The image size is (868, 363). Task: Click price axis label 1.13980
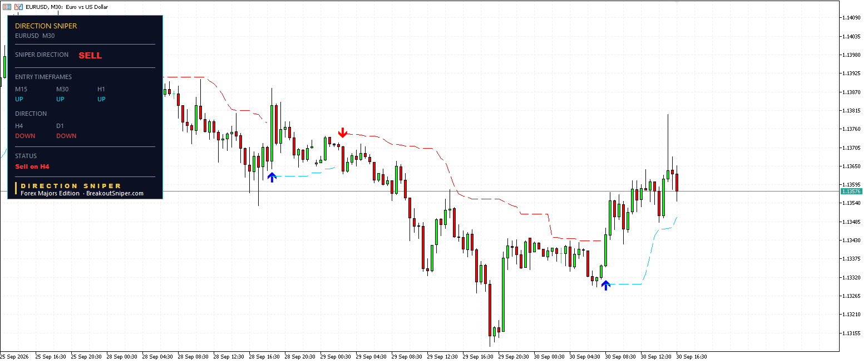(852, 55)
